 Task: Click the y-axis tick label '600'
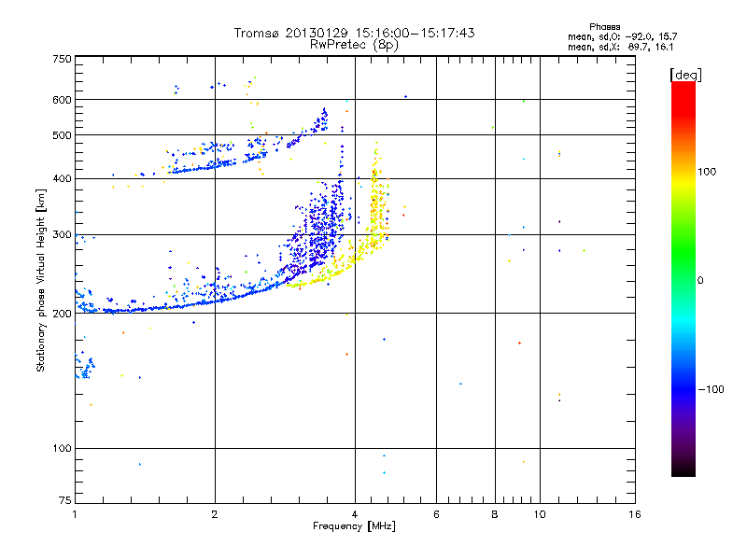(62, 100)
